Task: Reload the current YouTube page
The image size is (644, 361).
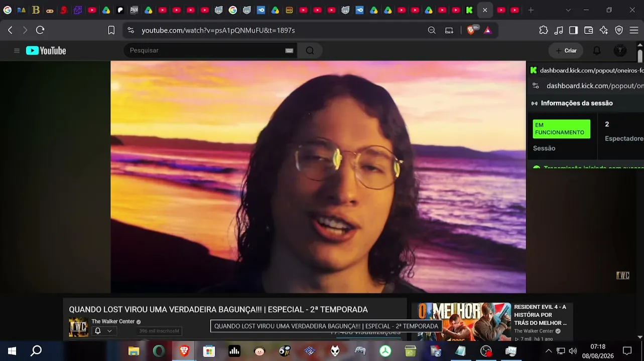Action: 40,30
